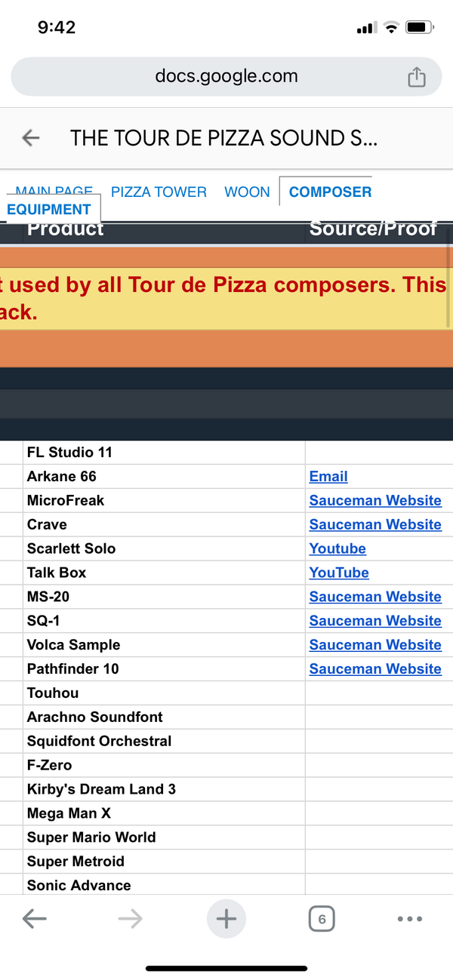The width and height of the screenshot is (453, 980).
Task: Open Sauceman Website link for MicroFreak
Action: coord(375,500)
